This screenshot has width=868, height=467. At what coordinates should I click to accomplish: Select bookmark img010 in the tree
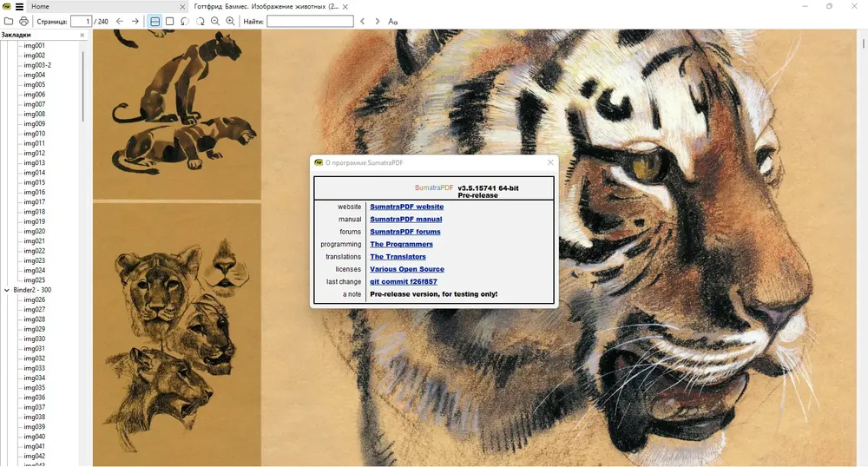click(34, 134)
